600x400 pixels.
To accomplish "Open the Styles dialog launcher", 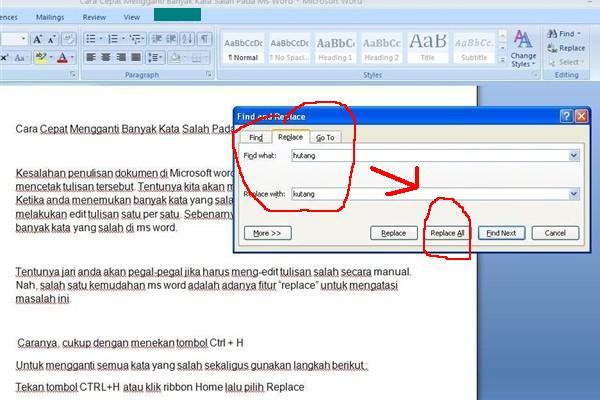I will click(x=535, y=75).
